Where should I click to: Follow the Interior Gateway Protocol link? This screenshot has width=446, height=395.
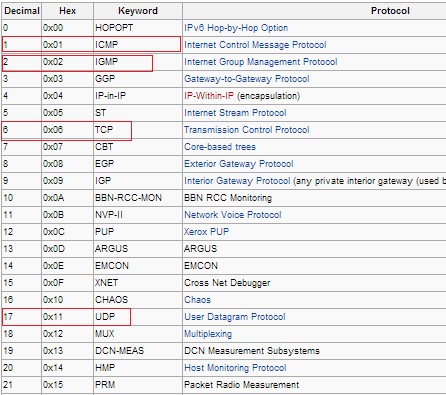(x=237, y=181)
